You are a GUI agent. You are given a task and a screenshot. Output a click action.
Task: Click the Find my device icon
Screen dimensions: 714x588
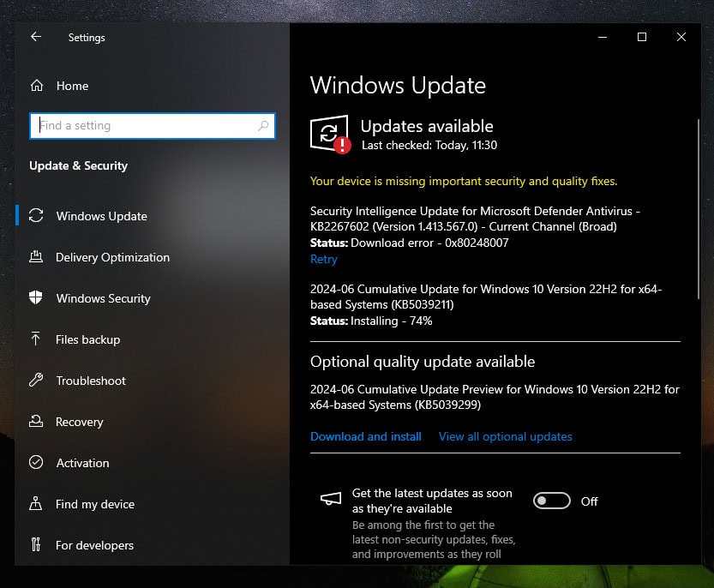point(35,503)
